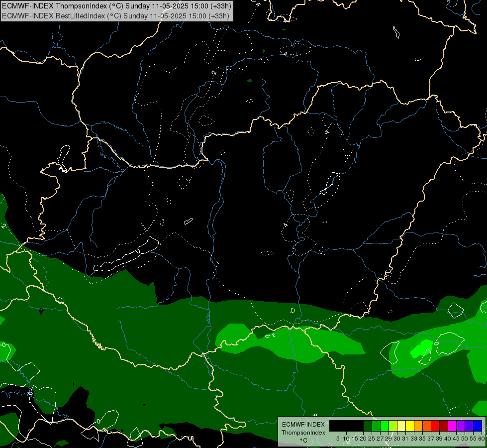Pick the yellow 31–33 legend swatch
Screen dimensions: 487x448
click(x=410, y=426)
